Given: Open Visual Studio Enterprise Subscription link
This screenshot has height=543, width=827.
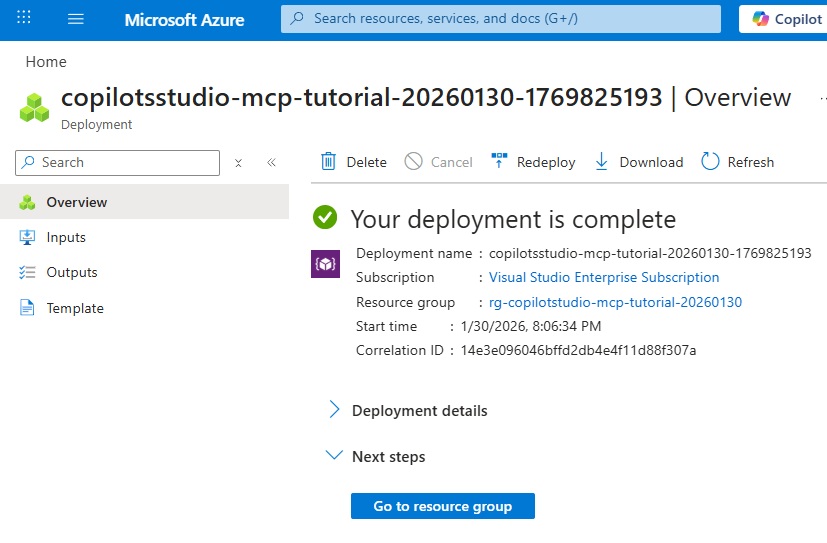Looking at the screenshot, I should (604, 277).
